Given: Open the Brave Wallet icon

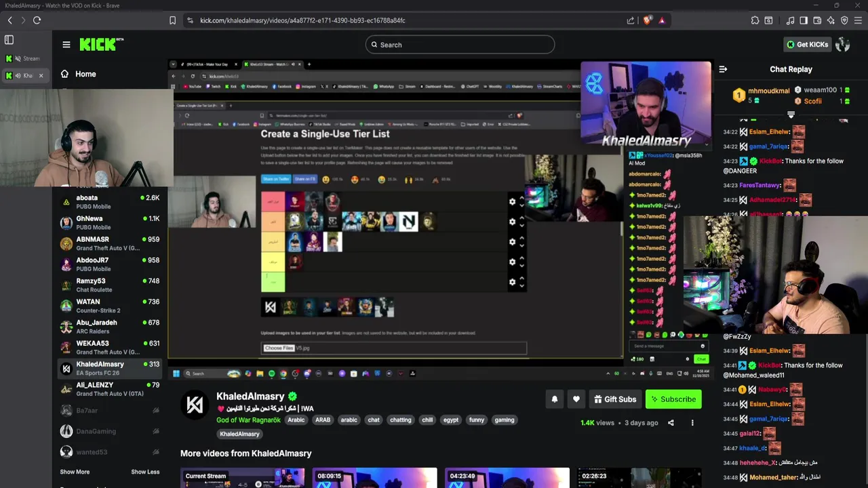Looking at the screenshot, I should pos(817,20).
